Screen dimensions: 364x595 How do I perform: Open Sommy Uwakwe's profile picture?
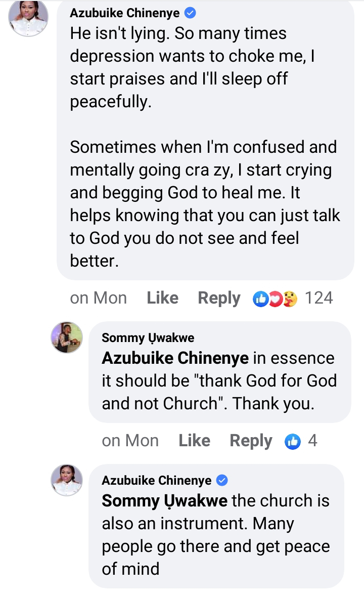pos(67,337)
